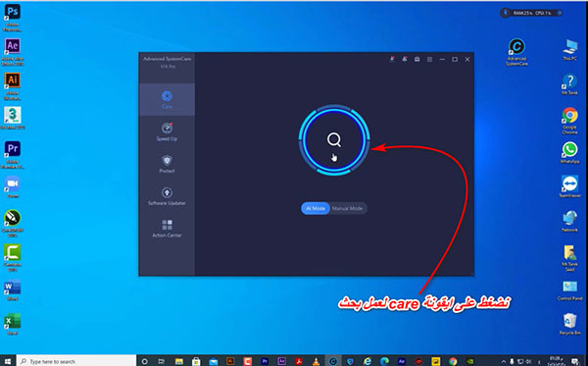Image resolution: width=588 pixels, height=366 pixels.
Task: Open the hamburger options menu in SystemCare
Action: click(430, 59)
